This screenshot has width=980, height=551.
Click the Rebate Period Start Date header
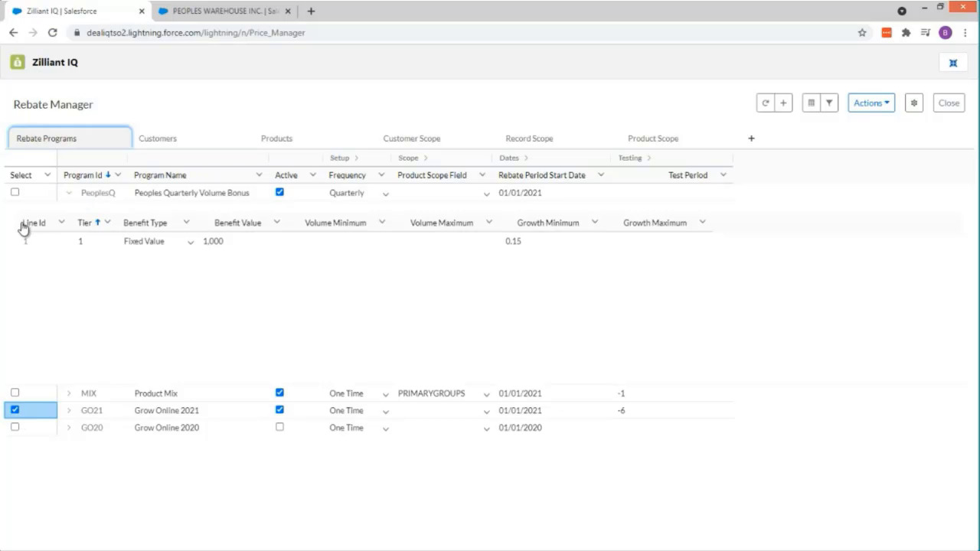click(x=542, y=175)
